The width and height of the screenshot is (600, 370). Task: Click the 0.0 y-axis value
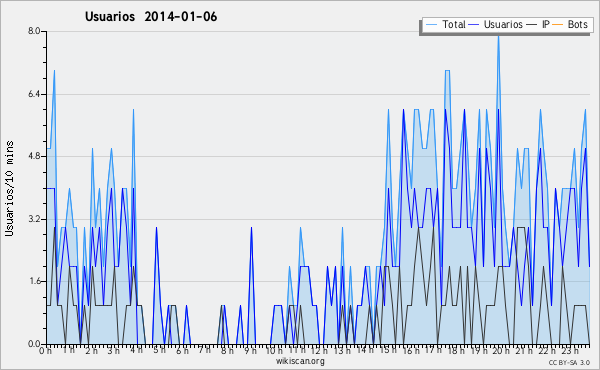pos(34,344)
